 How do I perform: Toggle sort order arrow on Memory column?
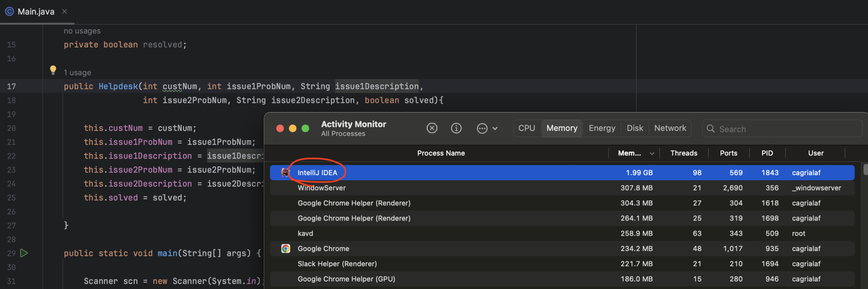pos(652,154)
